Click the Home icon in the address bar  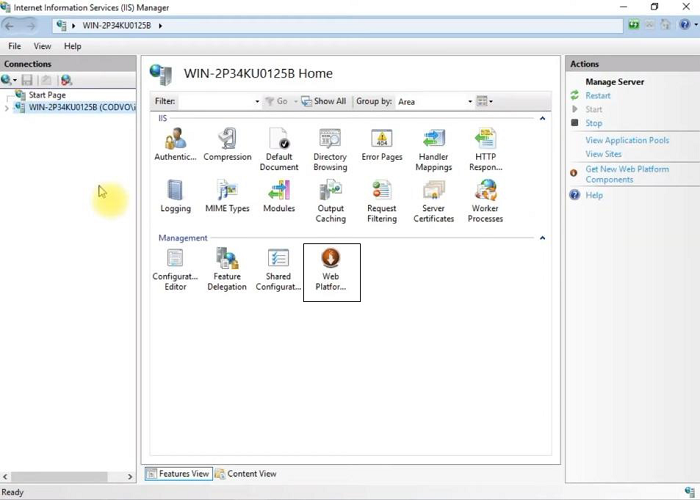pyautogui.click(x=665, y=25)
